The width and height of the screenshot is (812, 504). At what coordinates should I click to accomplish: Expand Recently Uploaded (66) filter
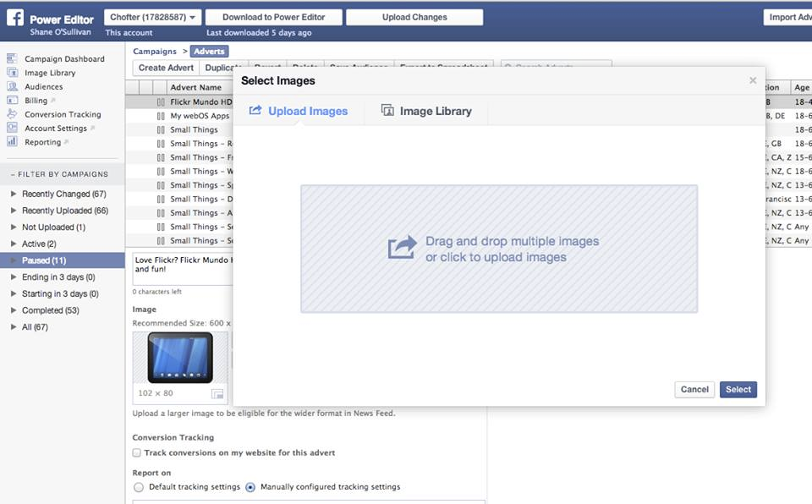click(14, 211)
